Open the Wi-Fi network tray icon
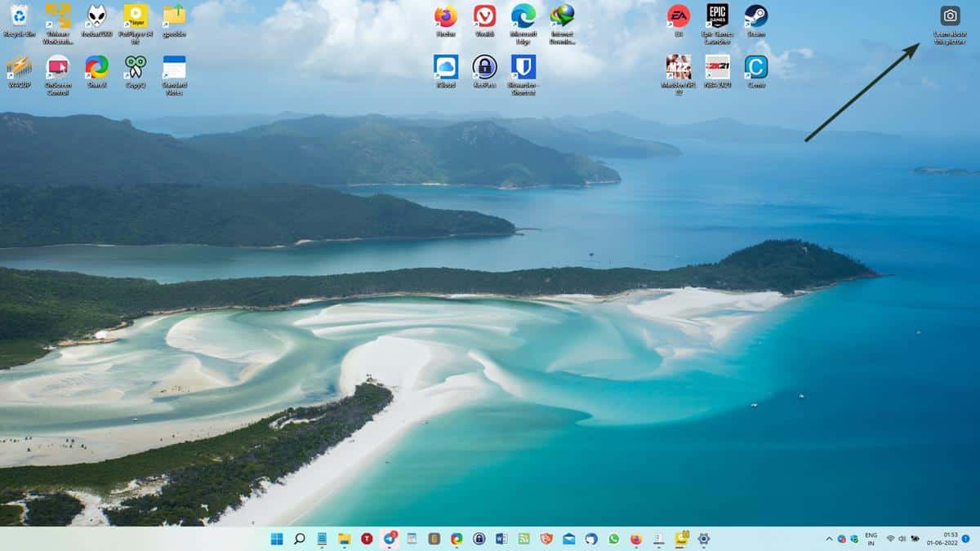Screen dimensions: 980x551 [890, 539]
